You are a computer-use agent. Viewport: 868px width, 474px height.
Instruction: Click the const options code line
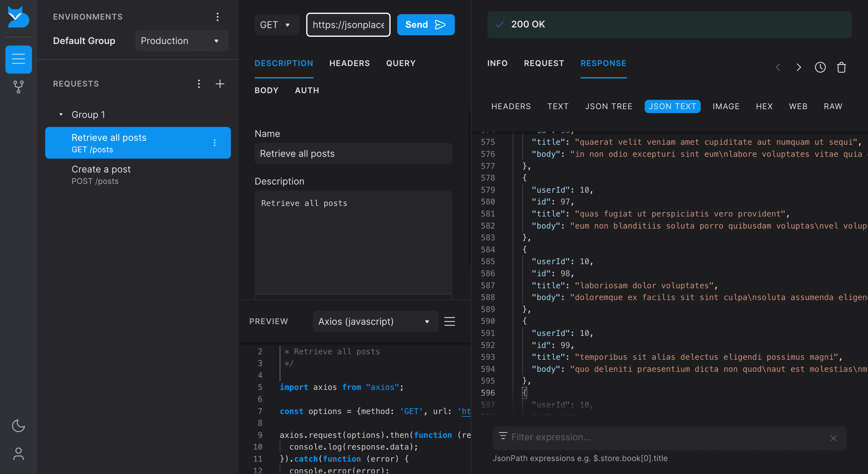coord(375,411)
